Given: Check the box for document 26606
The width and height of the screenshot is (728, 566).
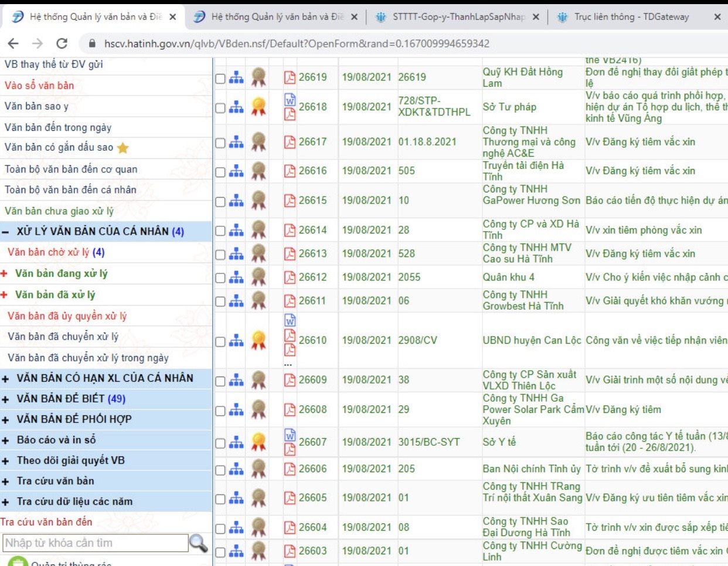Looking at the screenshot, I should pos(220,470).
